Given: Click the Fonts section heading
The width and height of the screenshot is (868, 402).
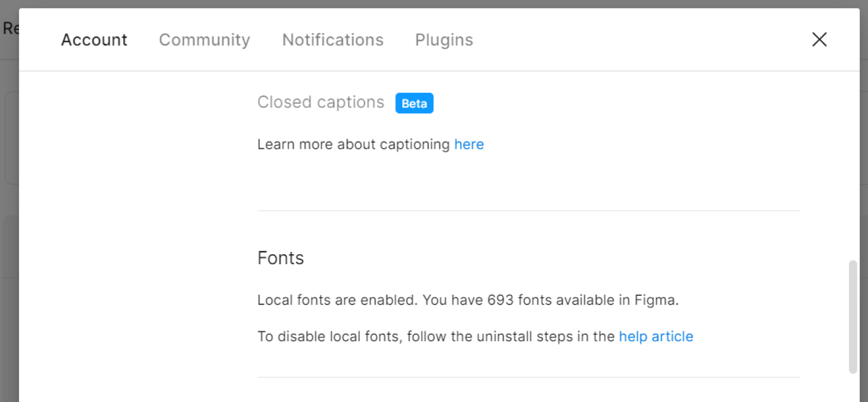Looking at the screenshot, I should tap(281, 258).
